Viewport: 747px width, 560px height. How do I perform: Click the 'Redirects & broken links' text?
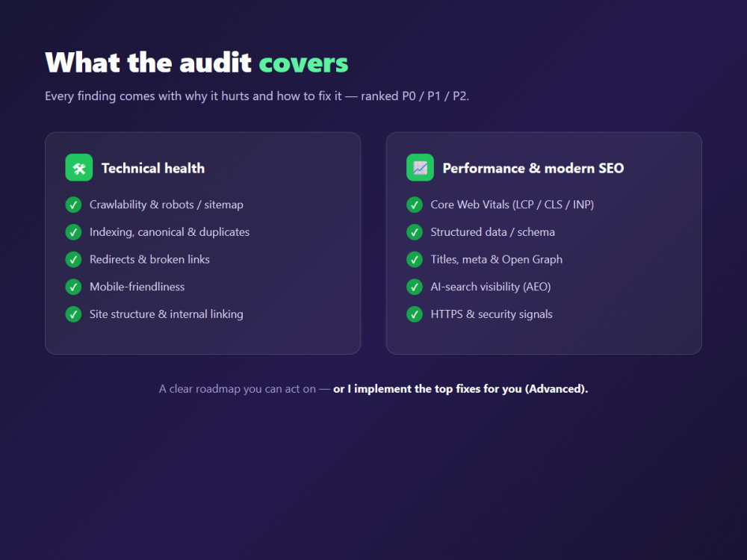[149, 260]
